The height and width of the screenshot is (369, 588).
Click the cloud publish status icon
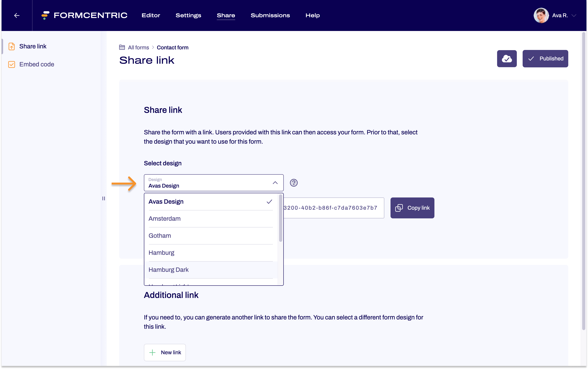pyautogui.click(x=507, y=59)
